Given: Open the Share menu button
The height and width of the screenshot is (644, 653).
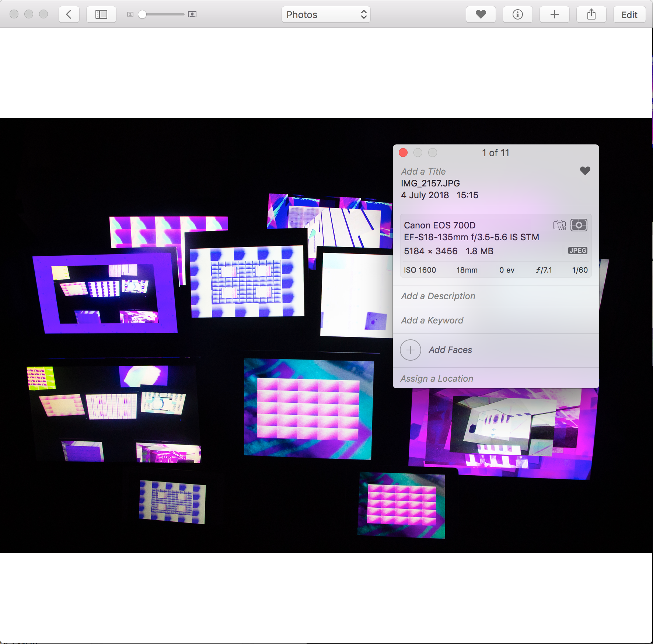Looking at the screenshot, I should point(591,14).
